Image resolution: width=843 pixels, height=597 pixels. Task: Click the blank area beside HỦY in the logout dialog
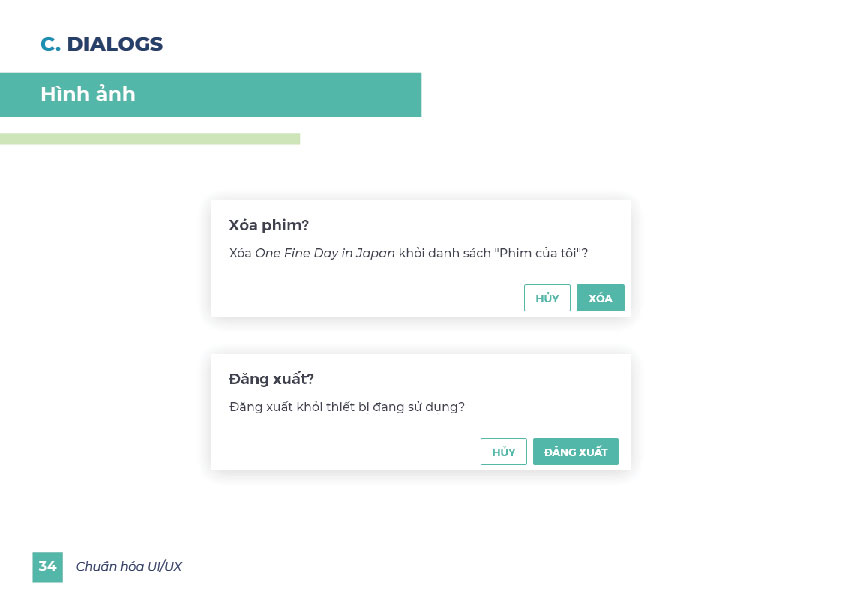tap(350, 452)
